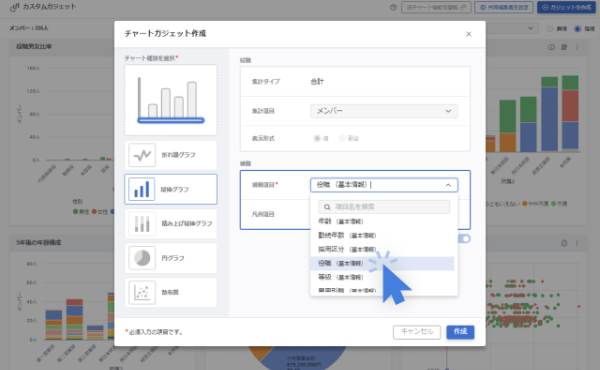The width and height of the screenshot is (600, 370).
Task: Select the 値 display format radio
Action: pyautogui.click(x=317, y=138)
